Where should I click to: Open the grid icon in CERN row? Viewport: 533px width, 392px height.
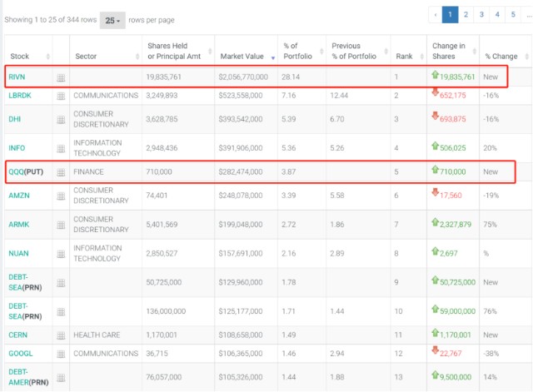[61, 335]
